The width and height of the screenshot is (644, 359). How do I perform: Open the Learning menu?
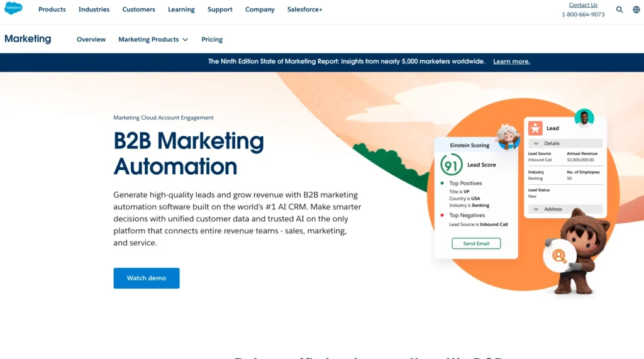pyautogui.click(x=181, y=9)
